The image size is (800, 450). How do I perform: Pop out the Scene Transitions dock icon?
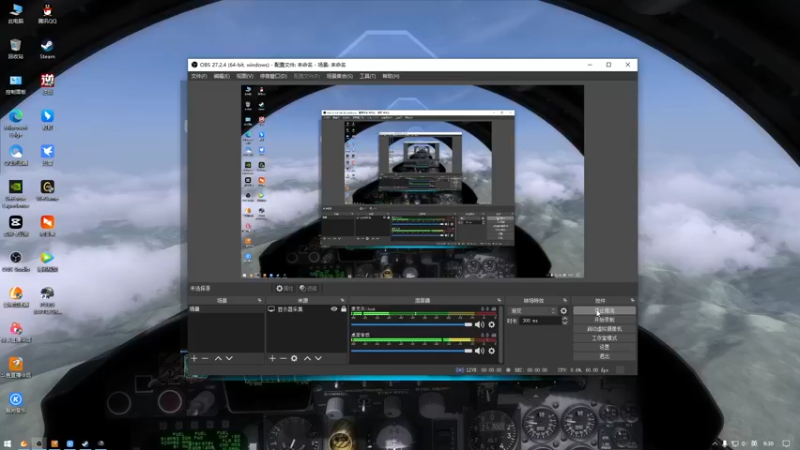(x=565, y=301)
